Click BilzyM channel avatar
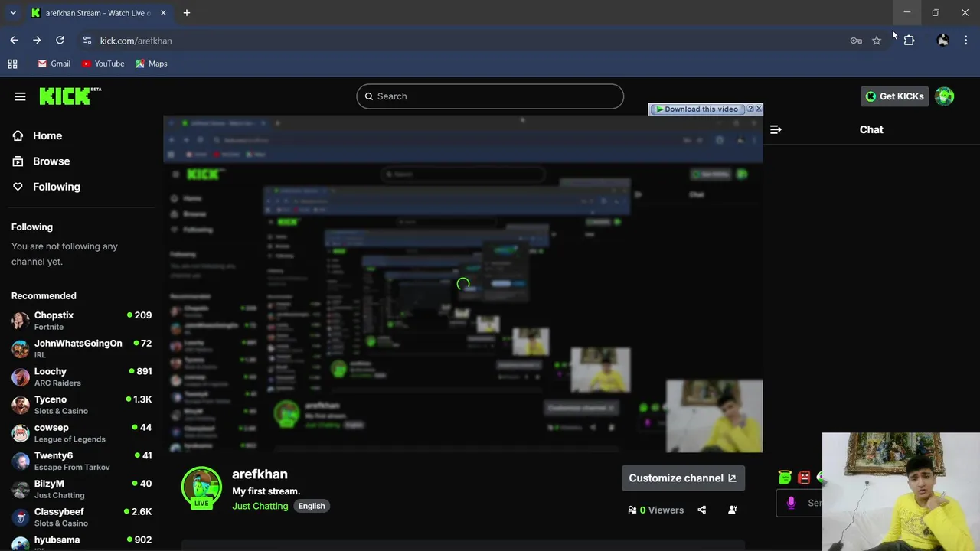980x551 pixels. coord(21,489)
